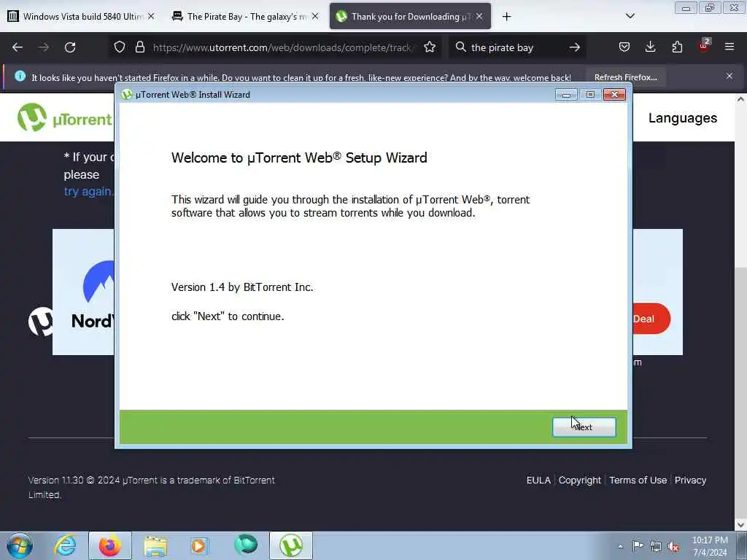This screenshot has height=560, width=747.
Task: Click Next in the µTorrent Web wizard
Action: (584, 427)
